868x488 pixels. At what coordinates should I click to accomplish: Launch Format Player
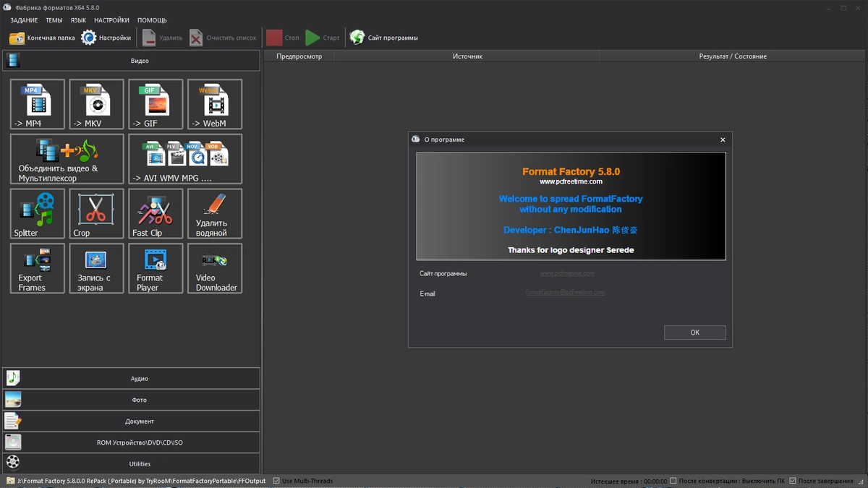point(156,268)
